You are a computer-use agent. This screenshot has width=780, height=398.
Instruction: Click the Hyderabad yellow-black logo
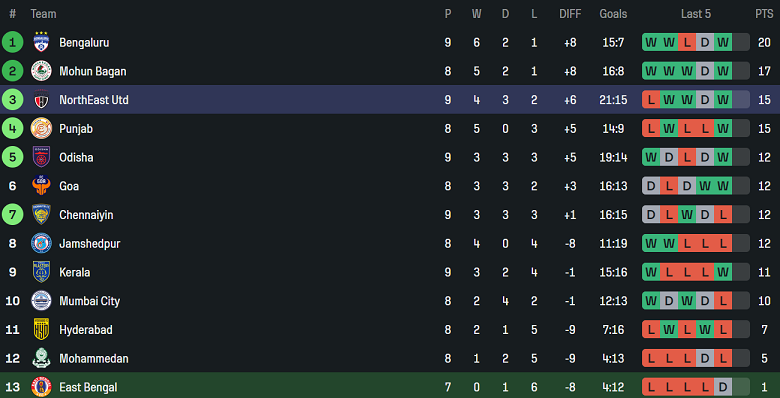tap(41, 330)
